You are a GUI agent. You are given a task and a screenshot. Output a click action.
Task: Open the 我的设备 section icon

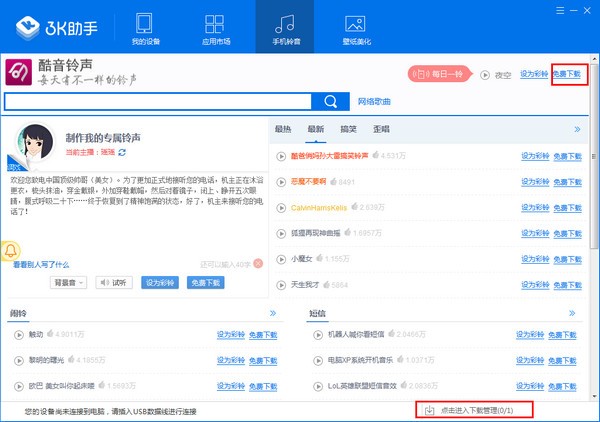(145, 28)
